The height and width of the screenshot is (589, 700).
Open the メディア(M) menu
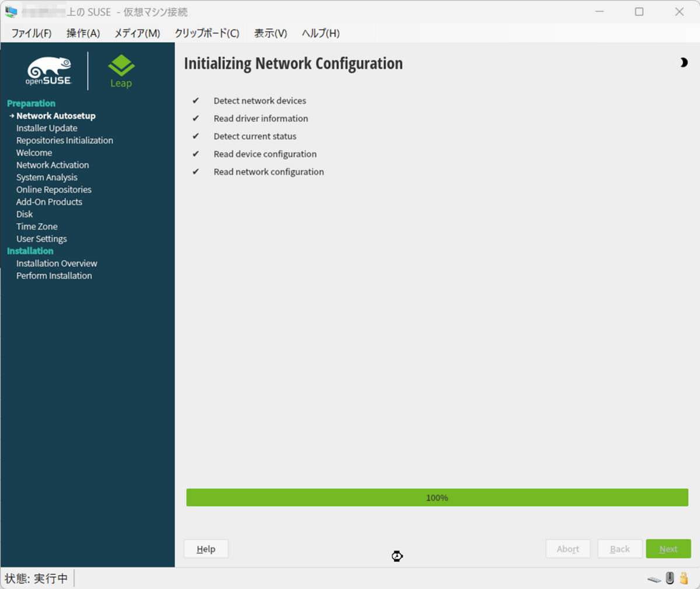(x=137, y=33)
